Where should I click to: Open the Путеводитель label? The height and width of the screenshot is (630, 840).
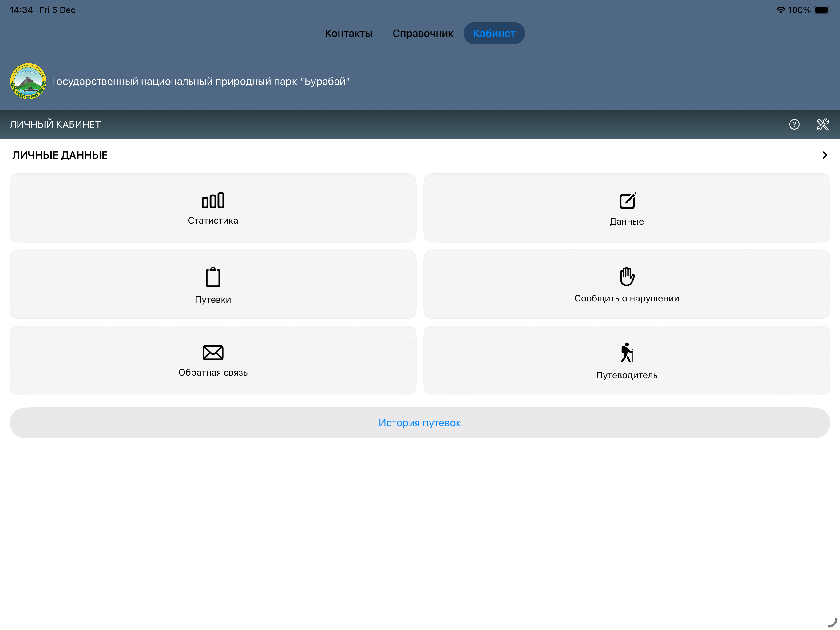click(x=627, y=375)
